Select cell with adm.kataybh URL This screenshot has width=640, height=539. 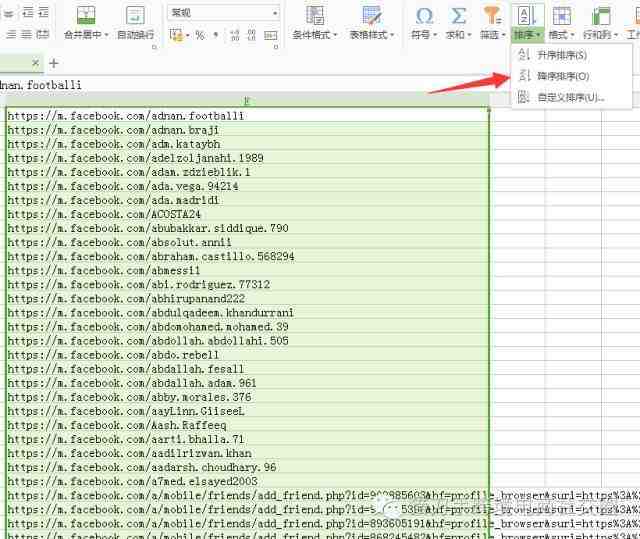click(247, 144)
